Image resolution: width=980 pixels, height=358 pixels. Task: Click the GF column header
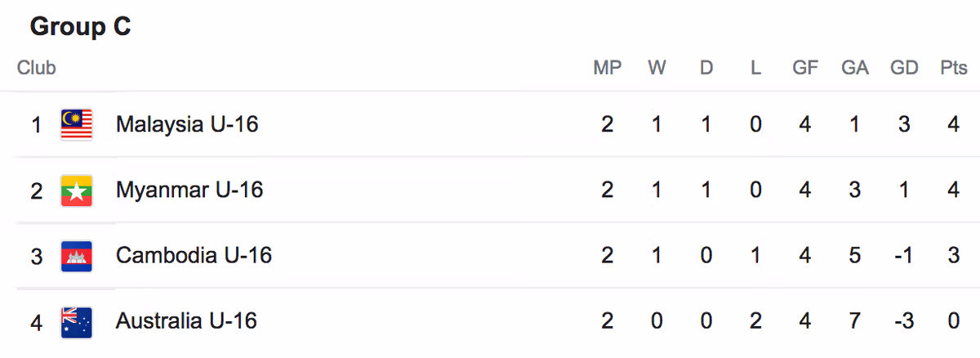point(805,68)
